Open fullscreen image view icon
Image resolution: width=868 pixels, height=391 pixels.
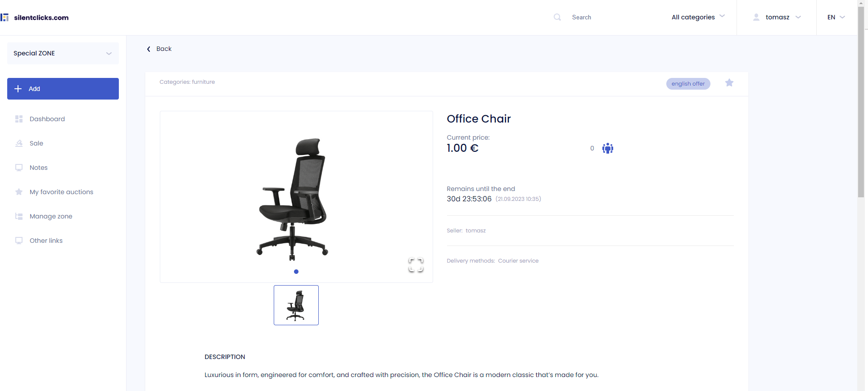pyautogui.click(x=416, y=265)
